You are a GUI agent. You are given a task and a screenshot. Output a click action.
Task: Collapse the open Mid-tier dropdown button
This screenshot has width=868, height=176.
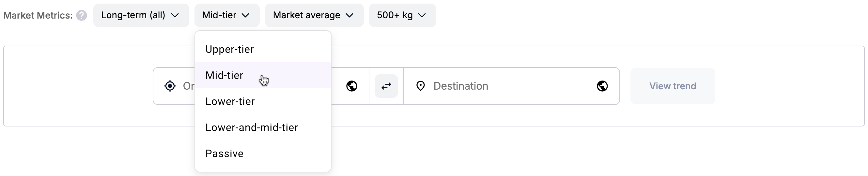227,15
